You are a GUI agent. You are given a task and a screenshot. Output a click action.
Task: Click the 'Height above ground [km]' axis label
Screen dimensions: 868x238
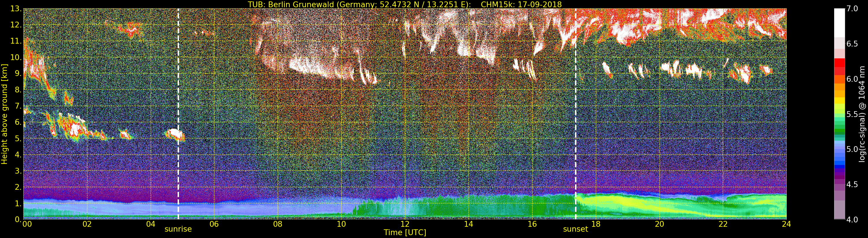tap(4, 114)
